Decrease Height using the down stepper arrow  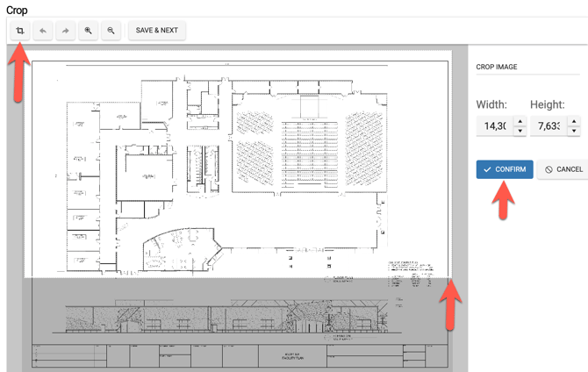click(574, 132)
